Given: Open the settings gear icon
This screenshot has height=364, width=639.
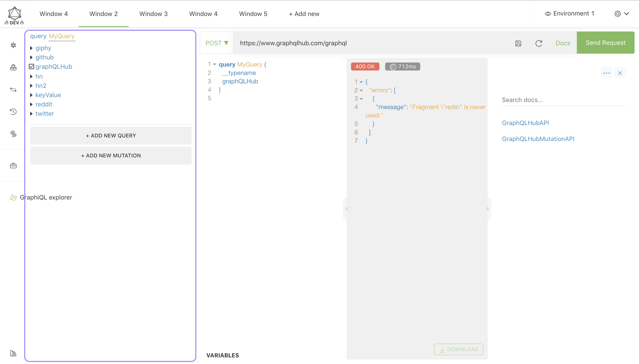Looking at the screenshot, I should (x=617, y=14).
